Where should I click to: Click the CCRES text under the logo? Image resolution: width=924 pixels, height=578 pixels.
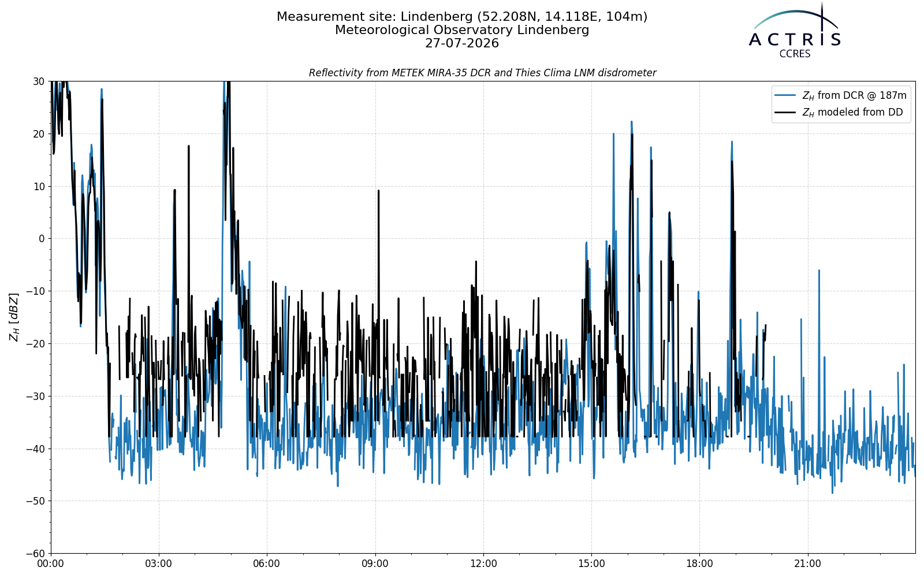click(x=795, y=54)
